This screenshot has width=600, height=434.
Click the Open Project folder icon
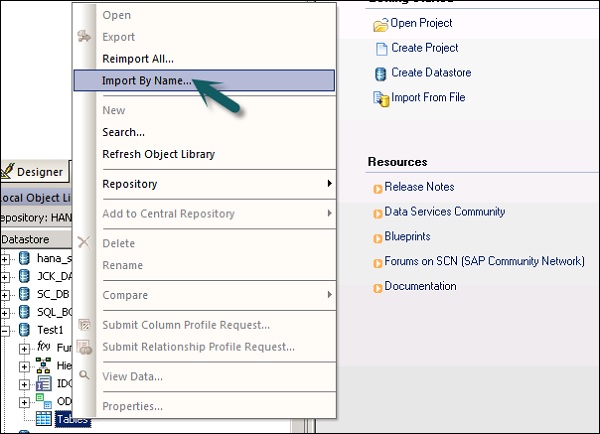click(x=380, y=23)
